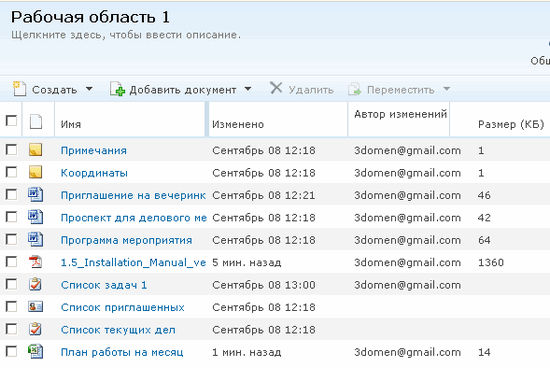Image resolution: width=550 pixels, height=368 pixels.
Task: Click size value 14 in План работы row
Action: [484, 352]
